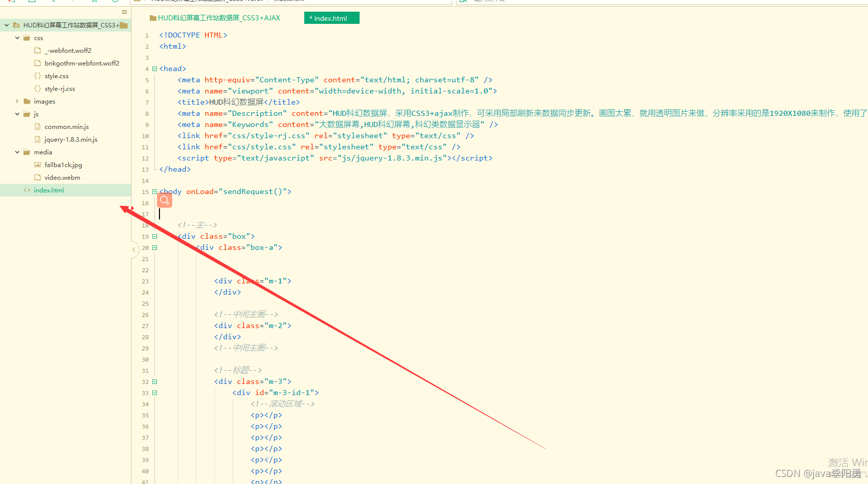Select index.html in the project tree
Image resolution: width=868 pixels, height=484 pixels.
(x=49, y=190)
